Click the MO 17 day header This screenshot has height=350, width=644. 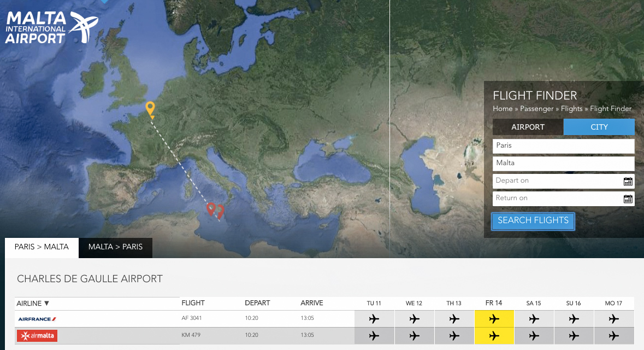[x=613, y=304]
